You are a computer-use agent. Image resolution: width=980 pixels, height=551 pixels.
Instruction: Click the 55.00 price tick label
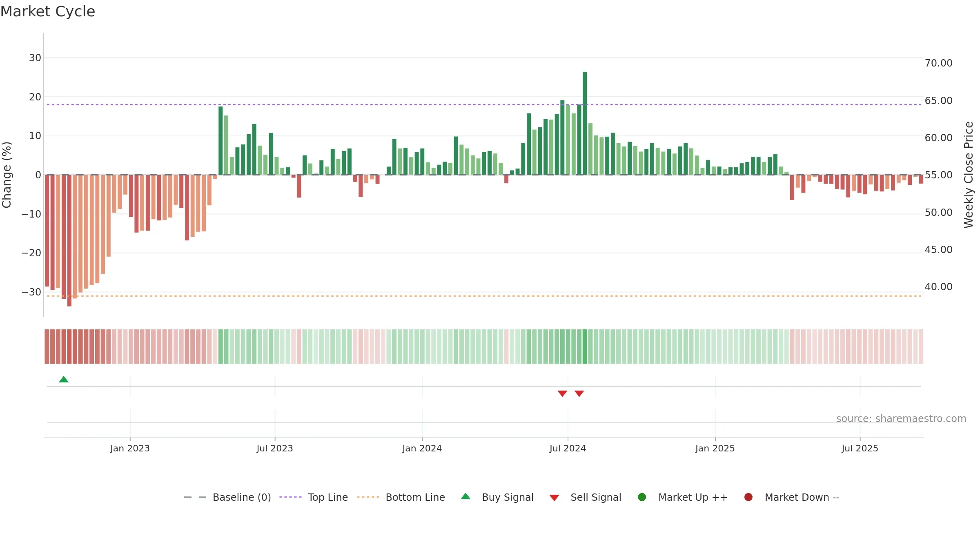coord(938,175)
